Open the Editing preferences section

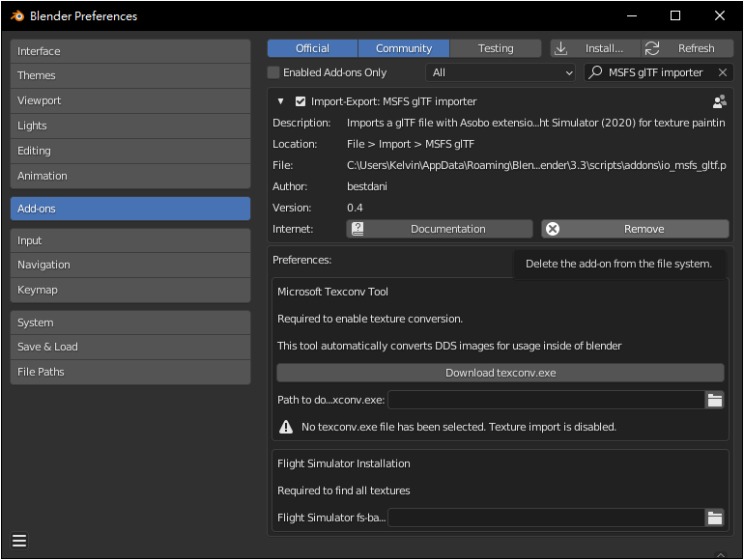pyautogui.click(x=130, y=151)
